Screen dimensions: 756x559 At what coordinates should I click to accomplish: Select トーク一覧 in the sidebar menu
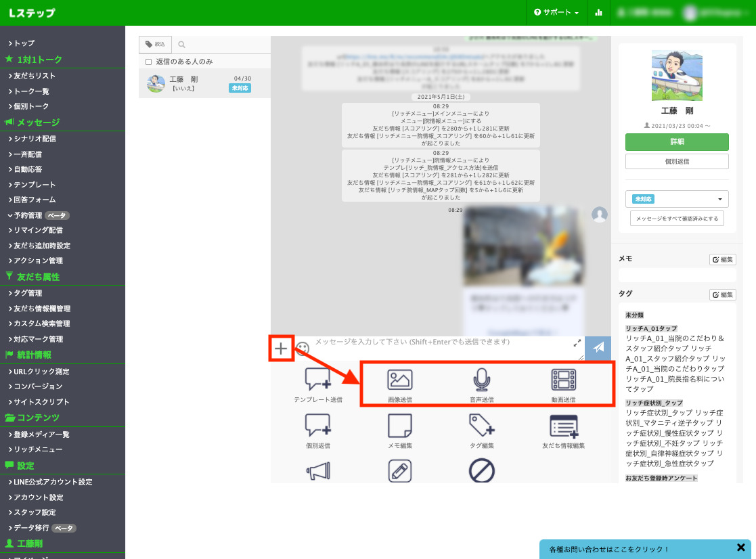(x=32, y=92)
